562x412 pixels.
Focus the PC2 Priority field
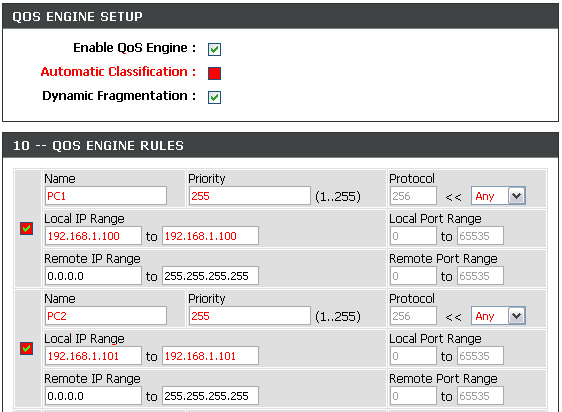coord(249,316)
